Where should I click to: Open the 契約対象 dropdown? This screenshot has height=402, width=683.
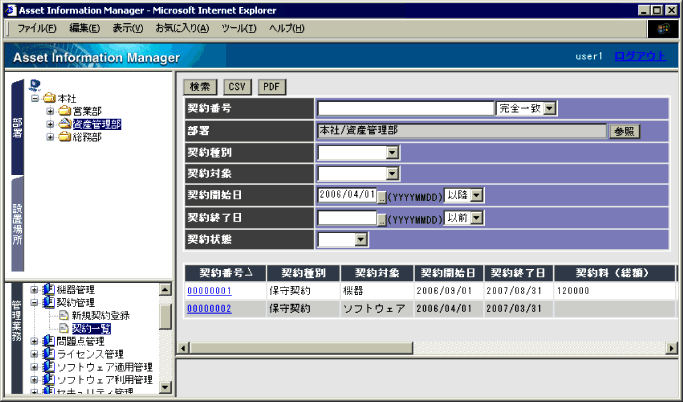[x=392, y=173]
